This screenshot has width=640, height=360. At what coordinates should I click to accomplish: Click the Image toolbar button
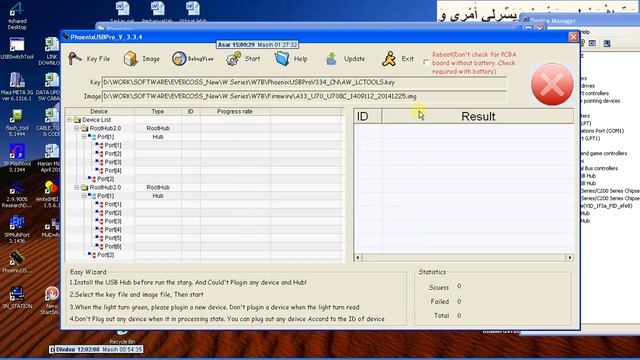141,59
